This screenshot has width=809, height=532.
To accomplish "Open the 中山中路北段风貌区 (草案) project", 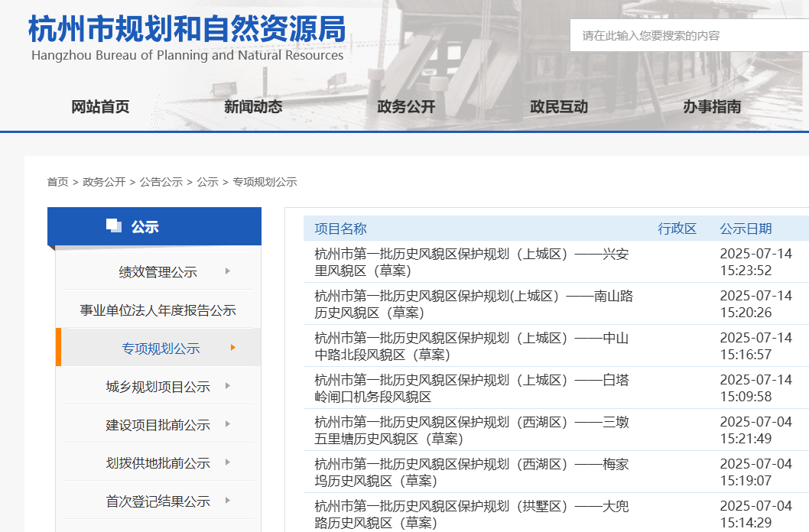I will (x=472, y=346).
